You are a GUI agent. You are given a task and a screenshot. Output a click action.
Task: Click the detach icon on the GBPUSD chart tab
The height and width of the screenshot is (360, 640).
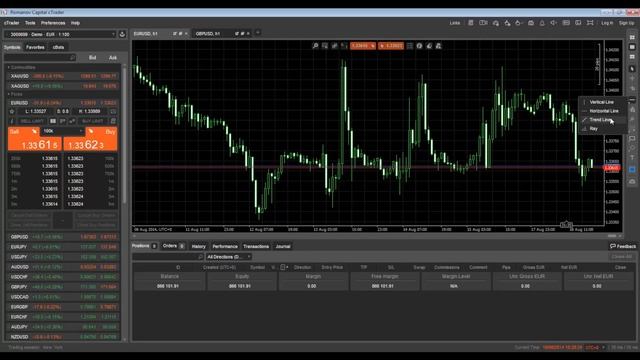pos(237,34)
